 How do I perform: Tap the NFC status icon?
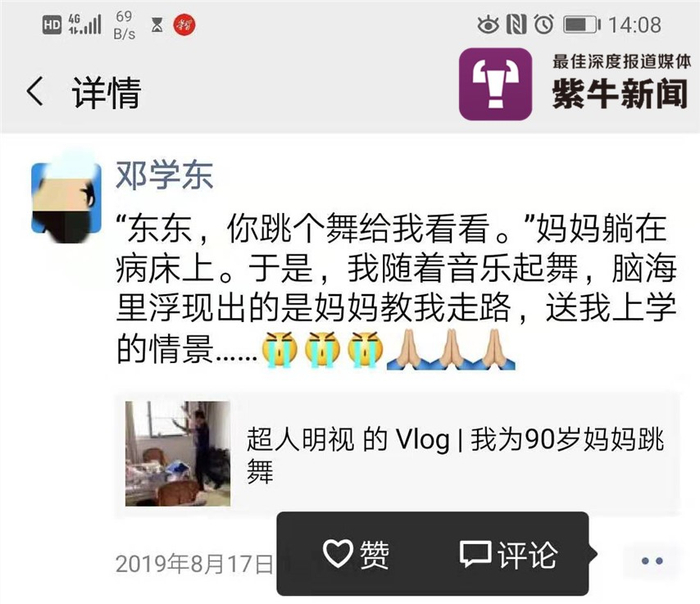tap(516, 24)
